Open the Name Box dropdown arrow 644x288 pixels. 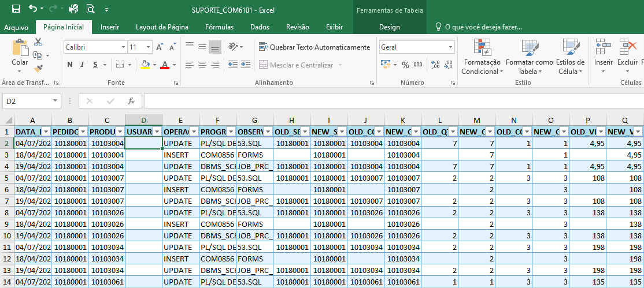(55, 101)
